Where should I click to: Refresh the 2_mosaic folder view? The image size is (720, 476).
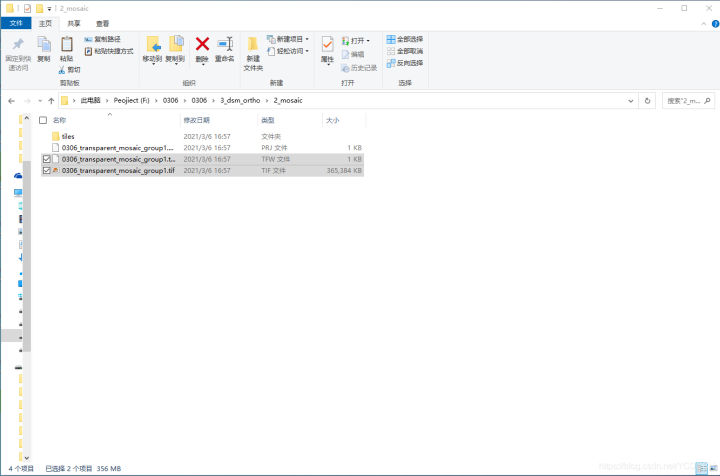point(647,101)
